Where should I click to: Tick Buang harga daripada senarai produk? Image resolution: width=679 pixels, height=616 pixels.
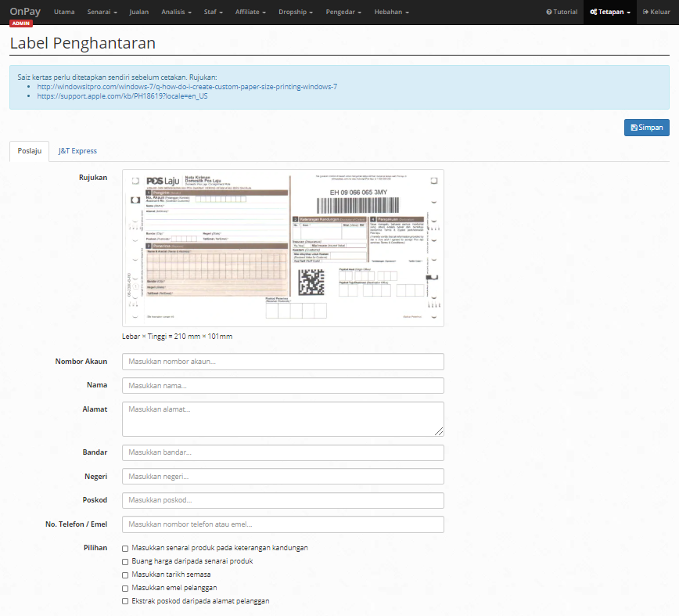pos(125,562)
